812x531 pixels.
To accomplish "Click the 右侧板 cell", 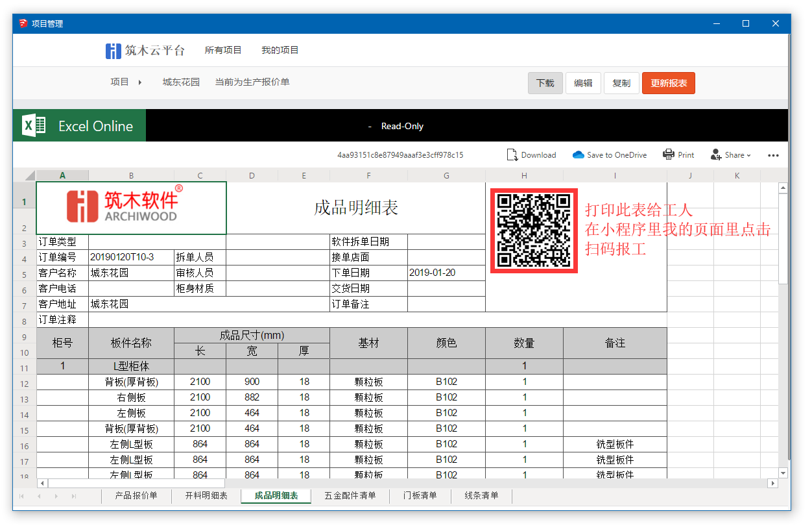I will [131, 398].
